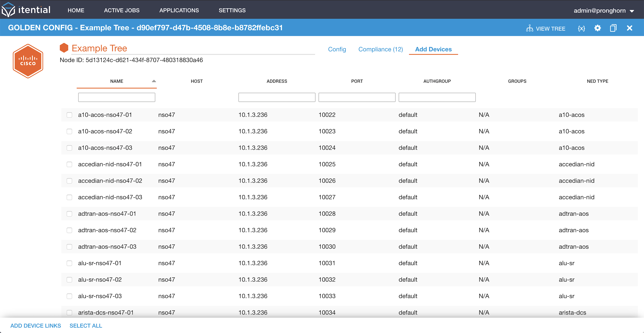This screenshot has width=644, height=333.
Task: Click port value 10034
Action: 327,313
